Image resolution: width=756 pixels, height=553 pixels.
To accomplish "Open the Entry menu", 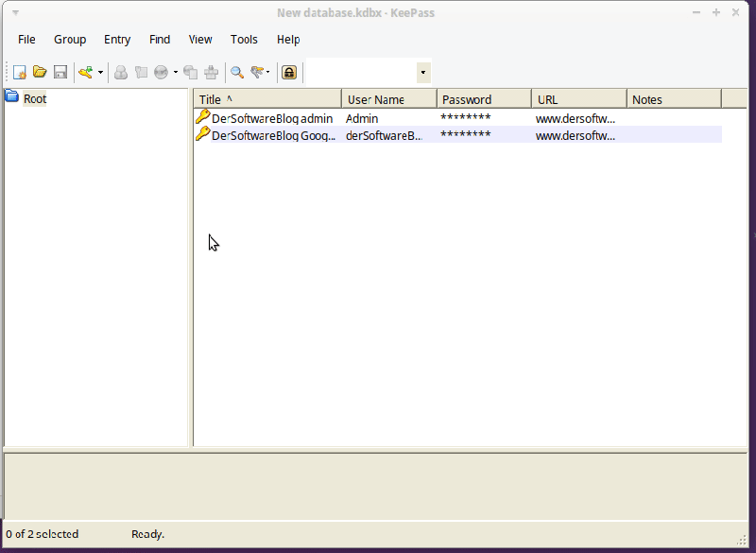I will pos(116,39).
